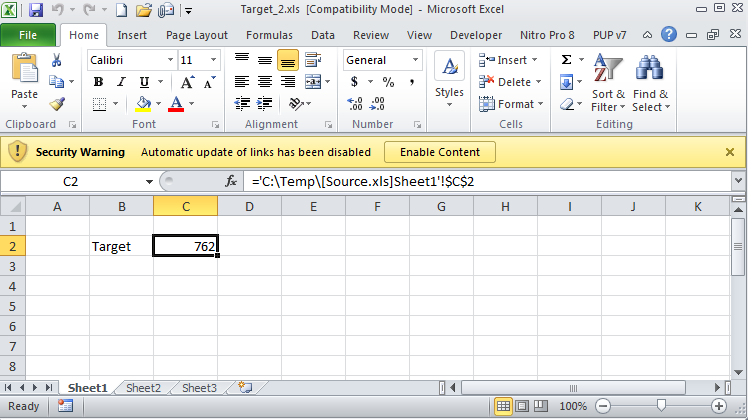The height and width of the screenshot is (420, 748).
Task: Open the File tab
Action: click(28, 35)
